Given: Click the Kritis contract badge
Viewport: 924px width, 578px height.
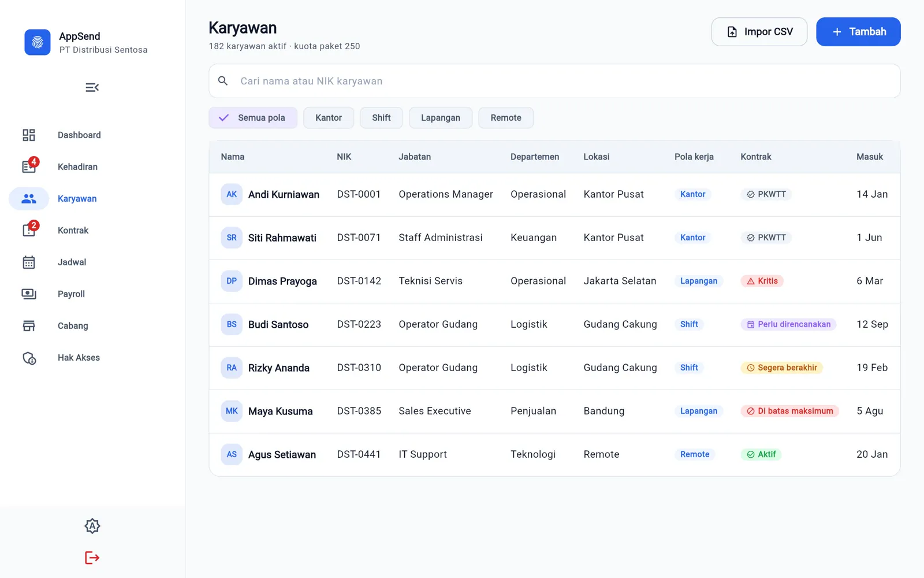Looking at the screenshot, I should [x=762, y=281].
